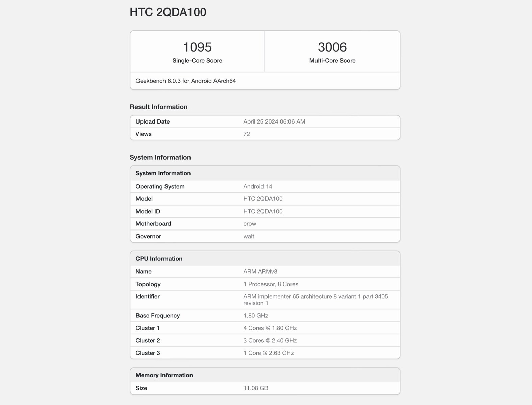Select the views count "72"
This screenshot has height=405, width=532.
pyautogui.click(x=247, y=134)
